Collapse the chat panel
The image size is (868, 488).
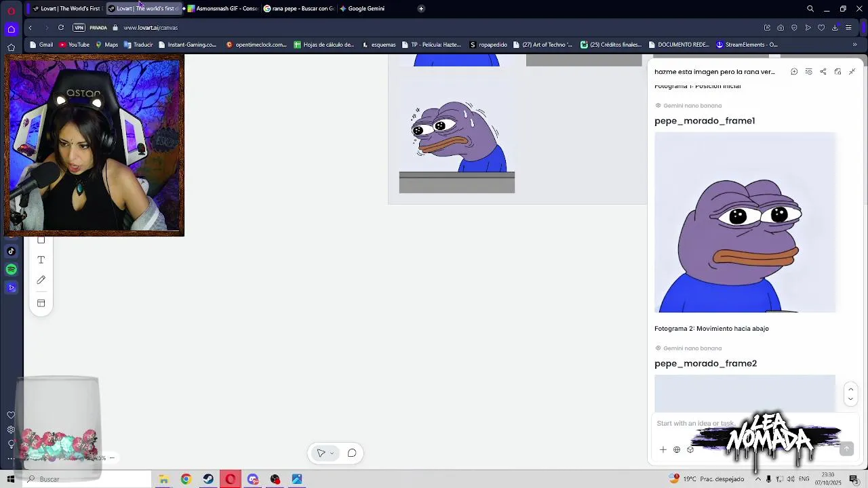pyautogui.click(x=852, y=72)
